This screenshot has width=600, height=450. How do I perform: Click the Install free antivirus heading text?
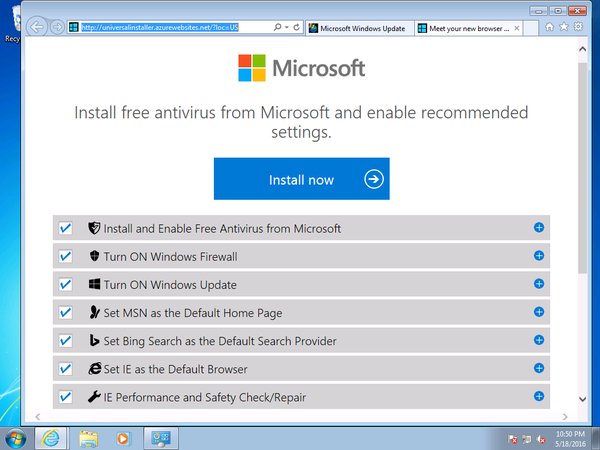[301, 122]
